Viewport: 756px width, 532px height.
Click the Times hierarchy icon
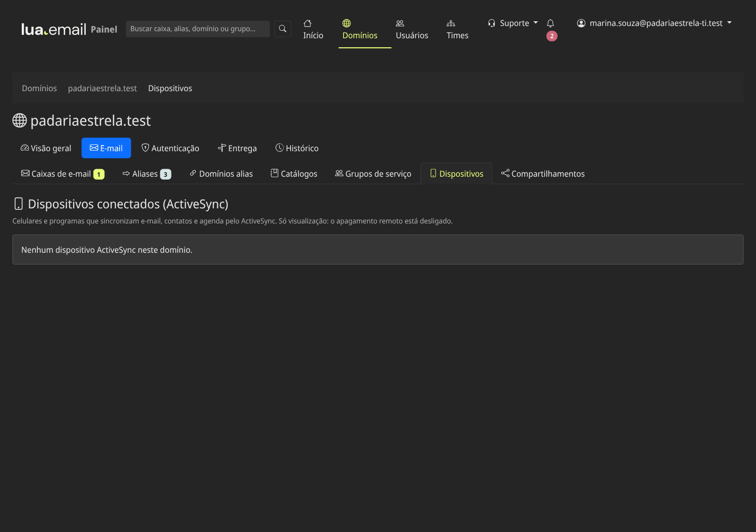point(451,23)
